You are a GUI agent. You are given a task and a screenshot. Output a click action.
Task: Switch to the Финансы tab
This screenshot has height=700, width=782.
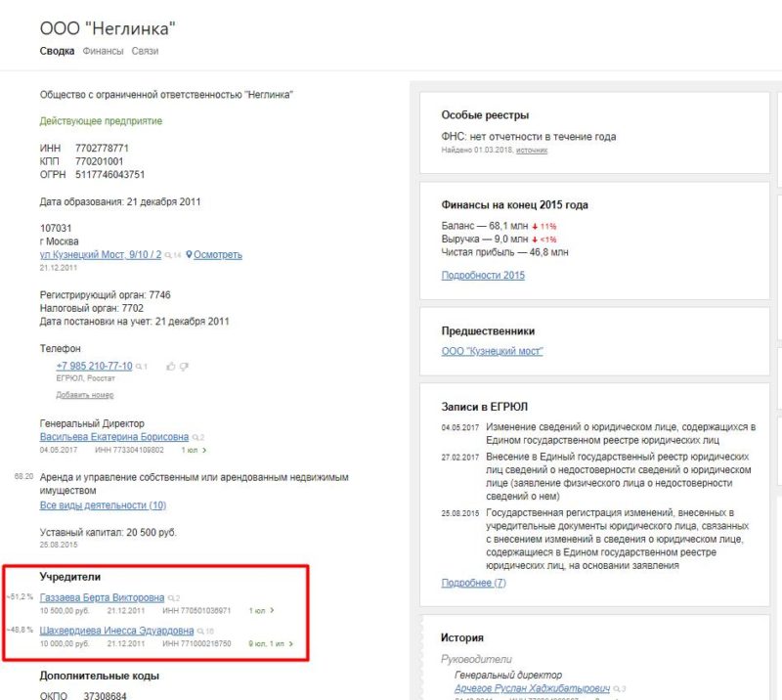(x=103, y=51)
